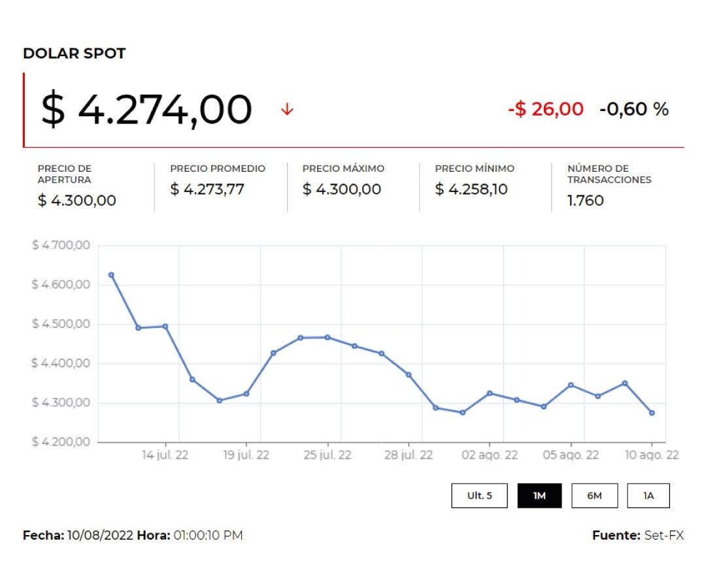706x588 pixels.
Task: Select data point above 19 jul. 22
Action: (246, 393)
